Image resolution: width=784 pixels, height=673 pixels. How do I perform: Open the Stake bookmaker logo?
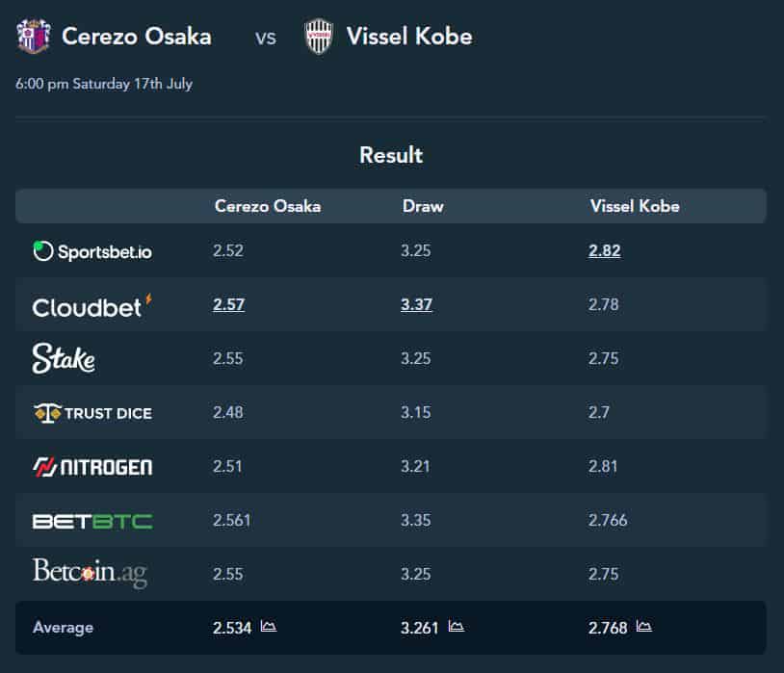point(64,358)
